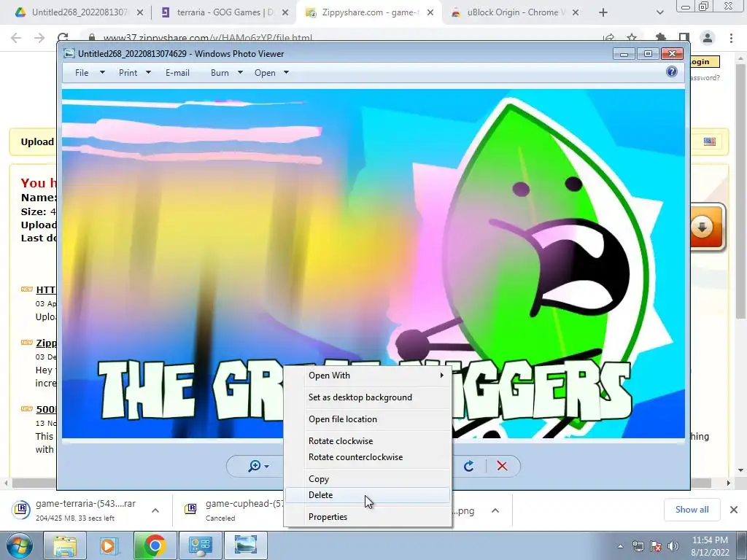This screenshot has height=560, width=747.
Task: Open the Chrome tab search chevron
Action: (659, 12)
